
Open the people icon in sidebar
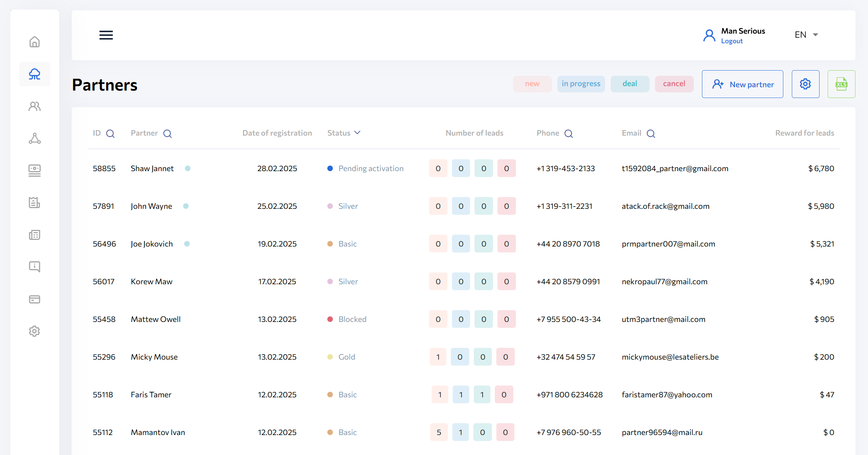[x=34, y=106]
